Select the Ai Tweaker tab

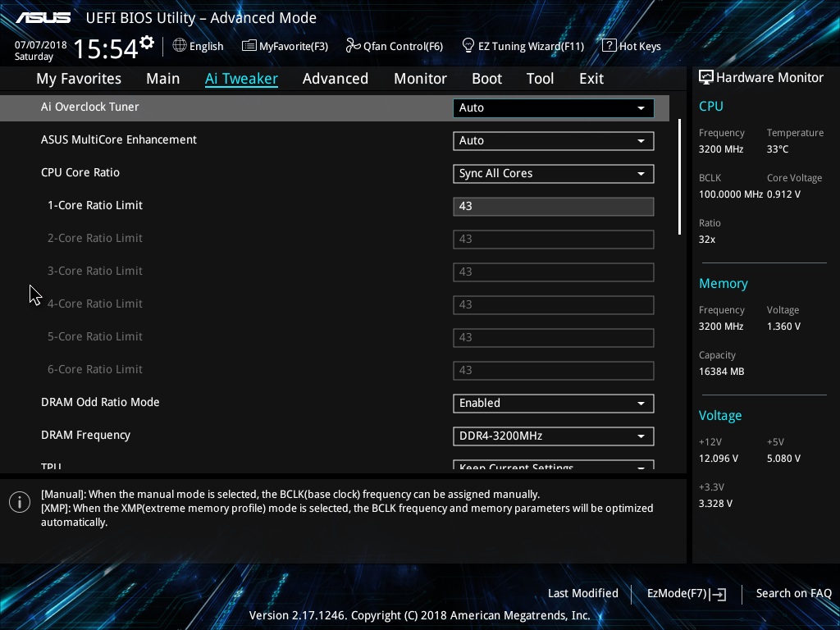click(241, 79)
